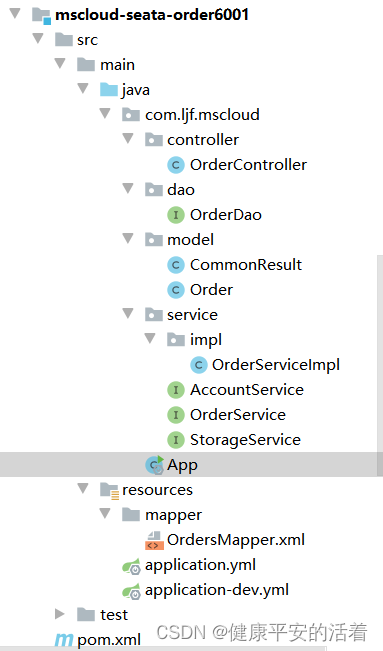Click the application.yml Spring config icon
The image size is (383, 651).
(132, 566)
